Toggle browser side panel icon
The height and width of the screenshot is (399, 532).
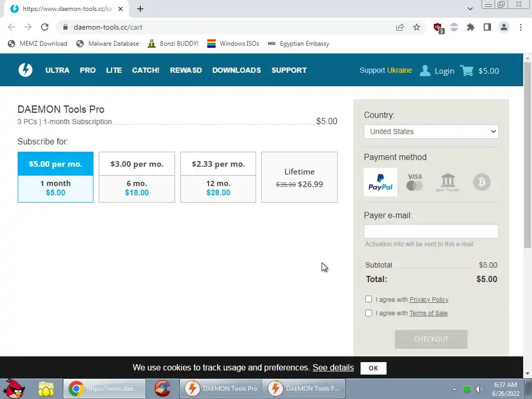click(x=487, y=27)
